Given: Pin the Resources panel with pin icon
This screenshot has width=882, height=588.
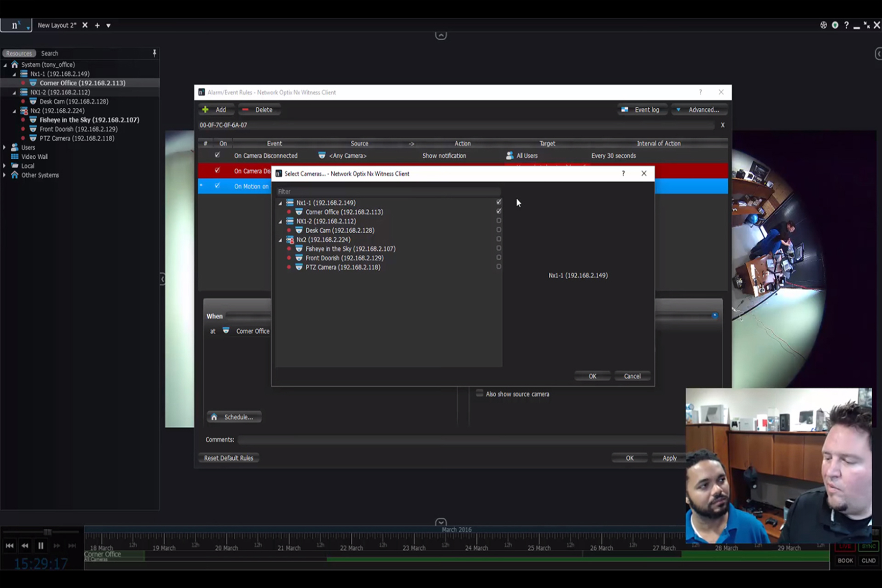Looking at the screenshot, I should pyautogui.click(x=154, y=53).
